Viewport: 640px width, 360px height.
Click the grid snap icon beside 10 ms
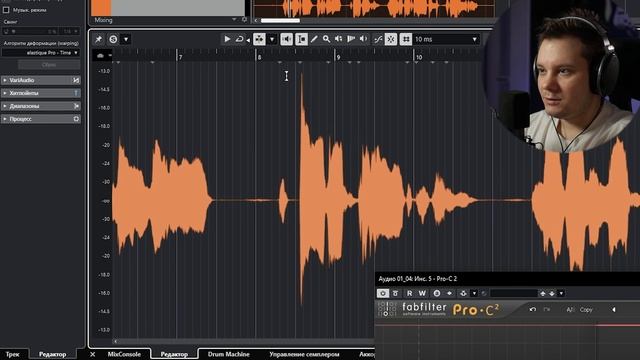[x=406, y=39]
